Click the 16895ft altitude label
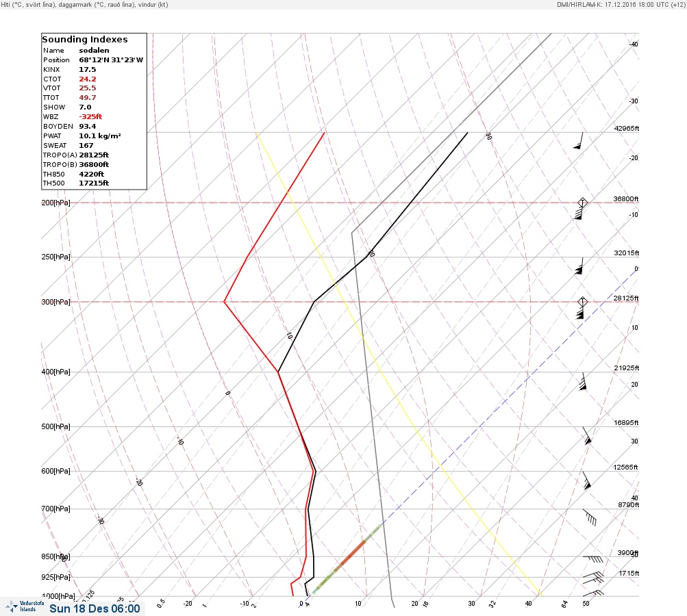The width and height of the screenshot is (687, 616). click(627, 422)
